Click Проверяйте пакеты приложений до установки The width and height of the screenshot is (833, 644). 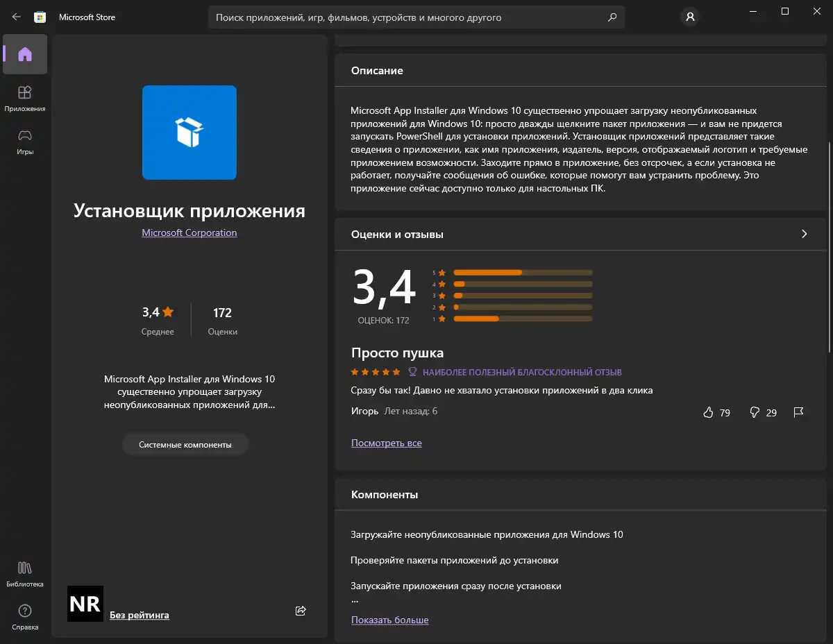click(x=454, y=560)
